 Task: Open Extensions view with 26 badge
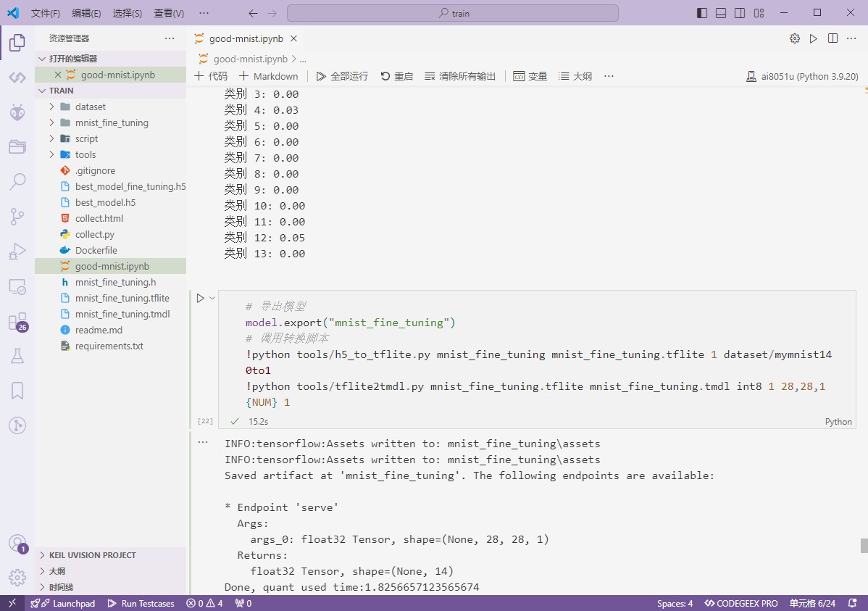[17, 322]
